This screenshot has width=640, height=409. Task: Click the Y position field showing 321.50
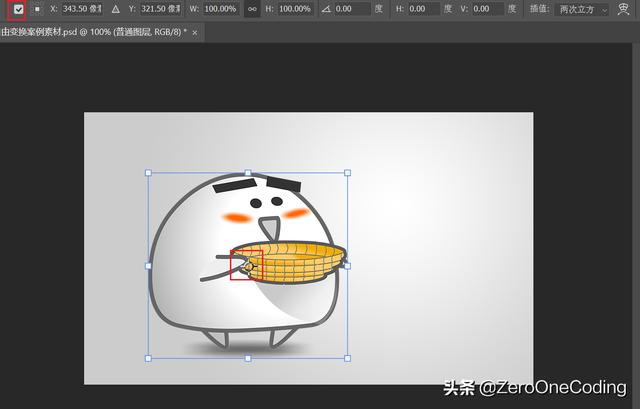[160, 9]
